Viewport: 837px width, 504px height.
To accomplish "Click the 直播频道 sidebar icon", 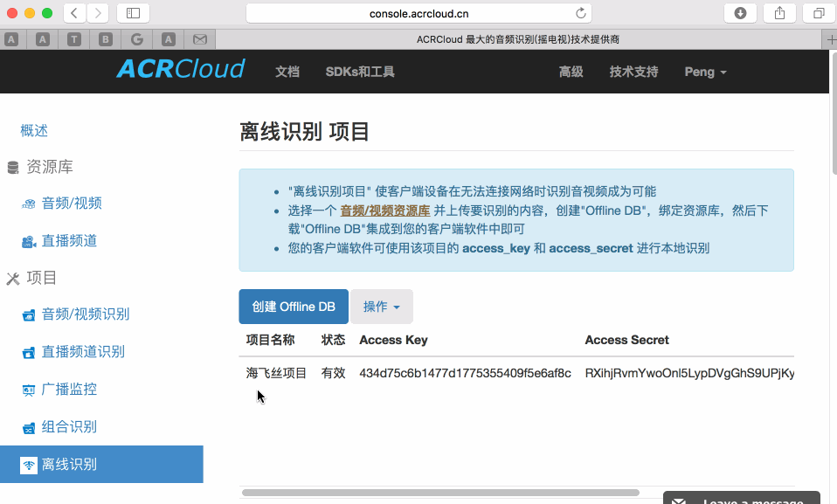I will pyautogui.click(x=29, y=242).
